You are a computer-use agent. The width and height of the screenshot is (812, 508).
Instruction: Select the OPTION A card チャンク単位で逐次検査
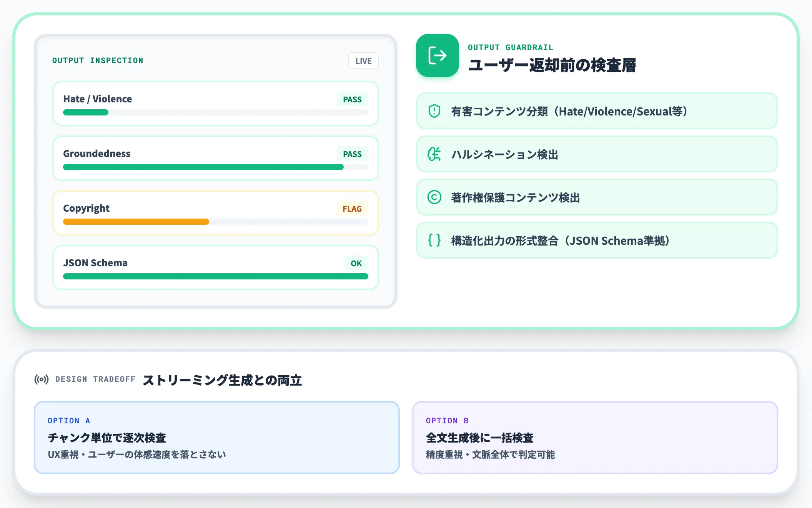(217, 438)
